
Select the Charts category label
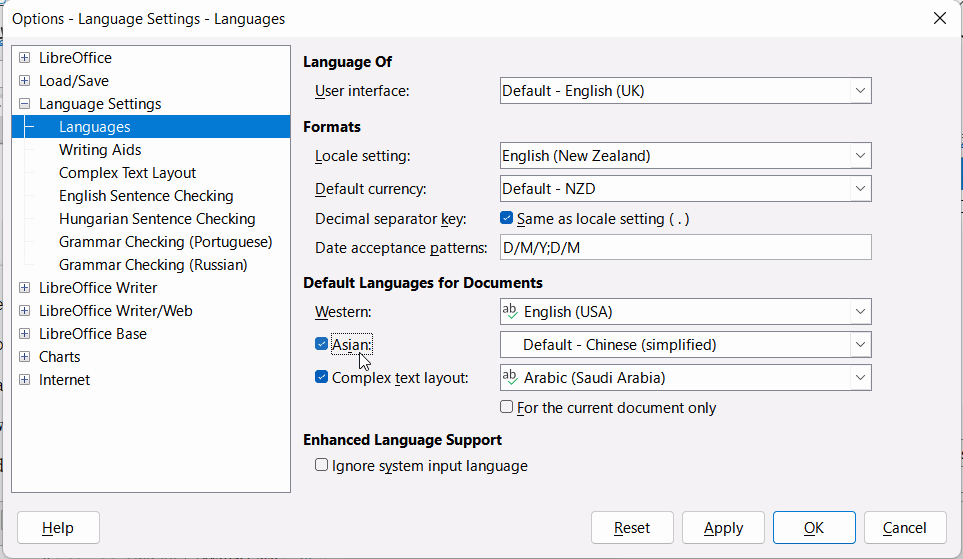tap(60, 357)
